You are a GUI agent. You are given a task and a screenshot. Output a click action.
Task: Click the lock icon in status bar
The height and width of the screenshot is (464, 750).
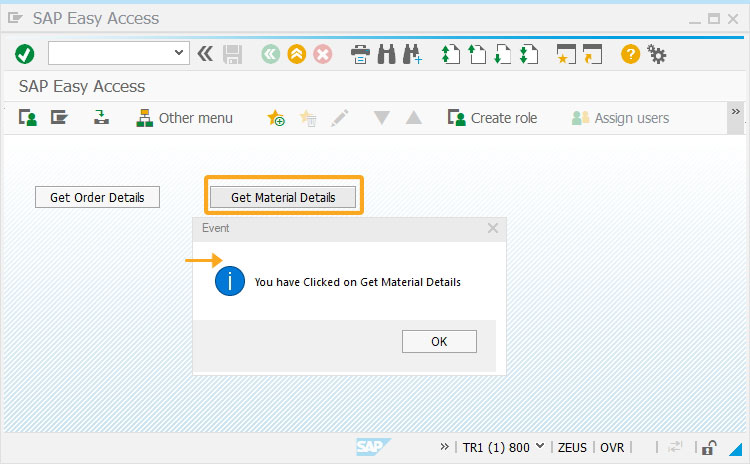[708, 448]
